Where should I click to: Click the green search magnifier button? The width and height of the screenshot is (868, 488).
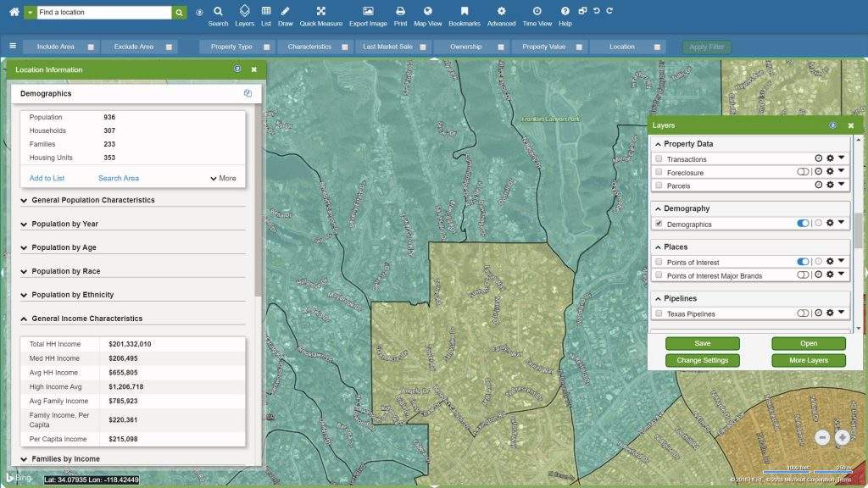coord(179,12)
